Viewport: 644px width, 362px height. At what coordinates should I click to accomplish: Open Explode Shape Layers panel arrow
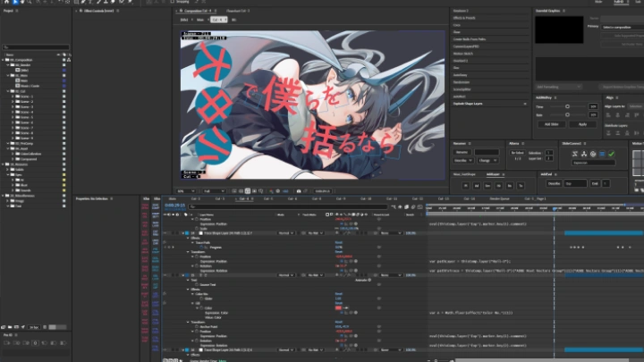pos(525,104)
